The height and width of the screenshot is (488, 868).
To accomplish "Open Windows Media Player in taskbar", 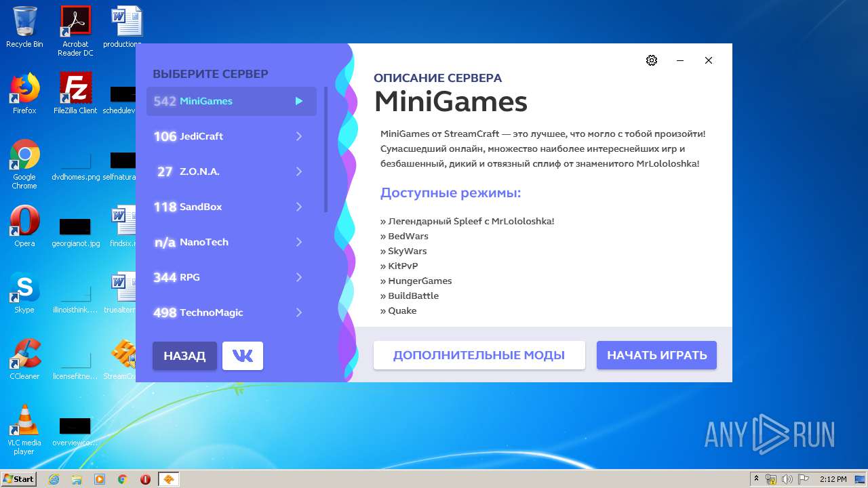I will [x=100, y=479].
